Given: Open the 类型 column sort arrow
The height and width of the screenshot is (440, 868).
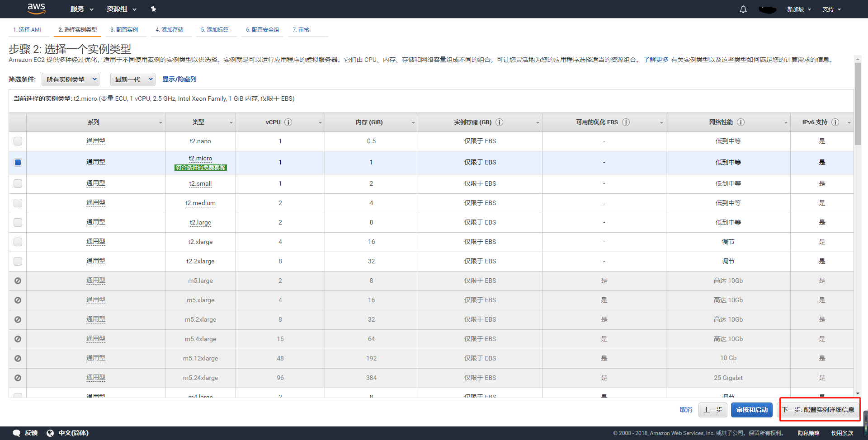Looking at the screenshot, I should pyautogui.click(x=231, y=123).
